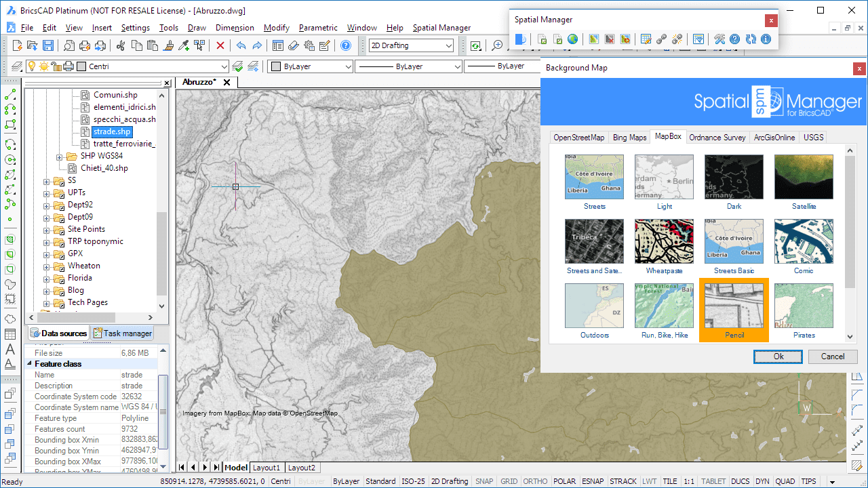Open Spatial Manager options tools icon

coord(719,39)
